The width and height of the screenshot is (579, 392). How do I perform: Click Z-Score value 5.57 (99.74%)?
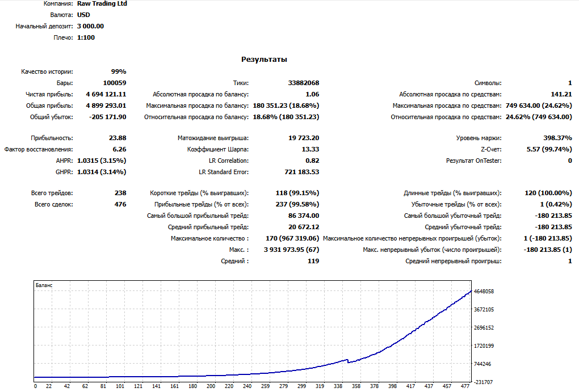(x=549, y=150)
